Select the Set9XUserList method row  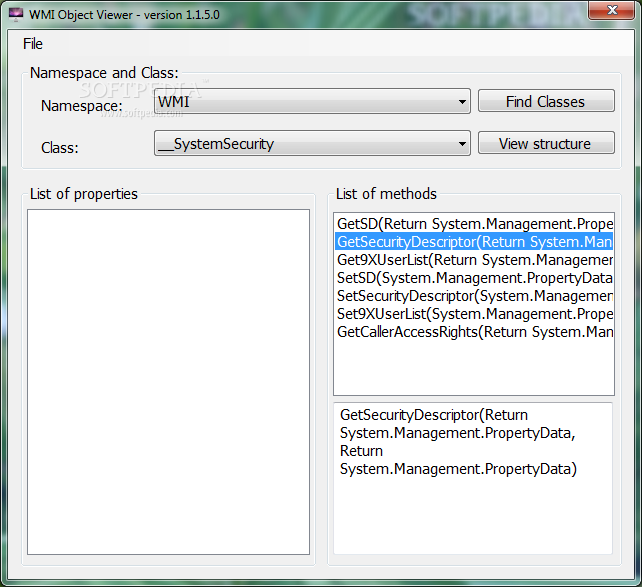474,314
